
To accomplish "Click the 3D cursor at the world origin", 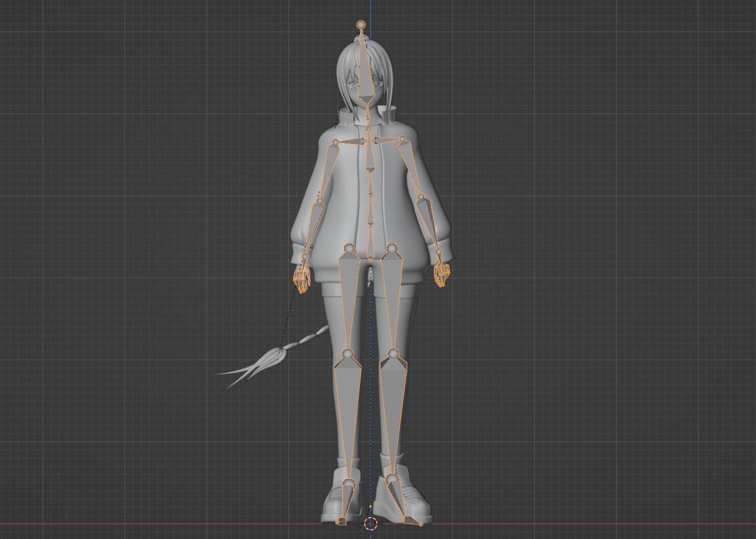I will pos(371,523).
